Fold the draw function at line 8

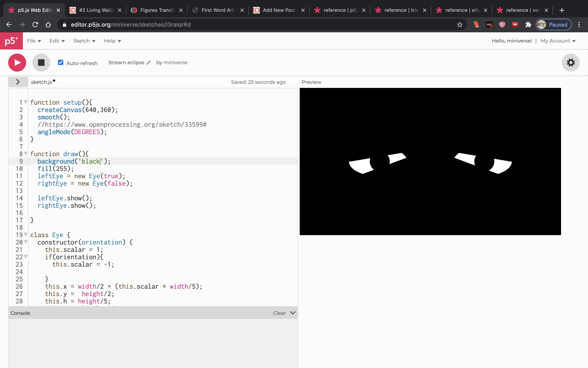(x=26, y=154)
